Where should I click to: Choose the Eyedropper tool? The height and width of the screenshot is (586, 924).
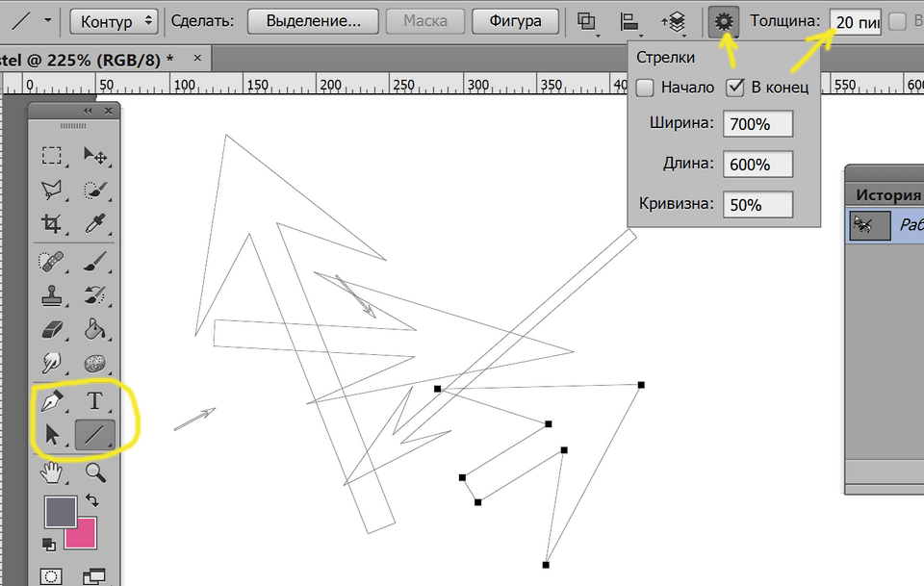point(94,224)
